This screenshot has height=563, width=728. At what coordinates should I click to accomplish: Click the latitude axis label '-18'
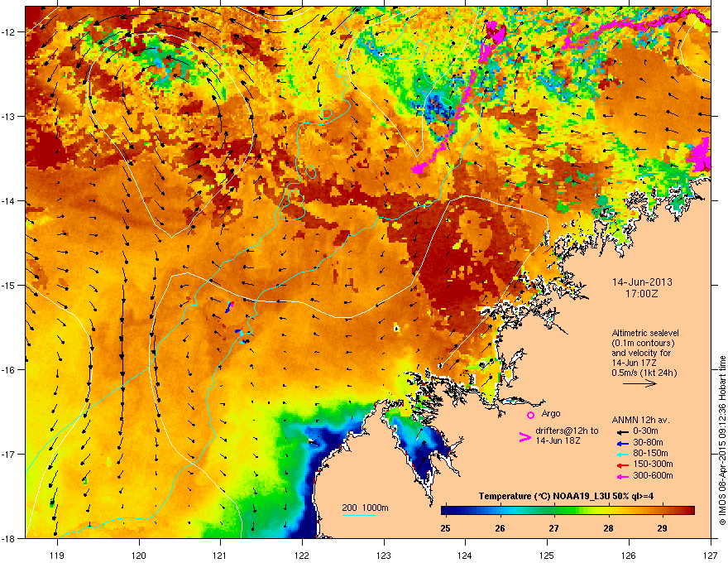pos(9,538)
